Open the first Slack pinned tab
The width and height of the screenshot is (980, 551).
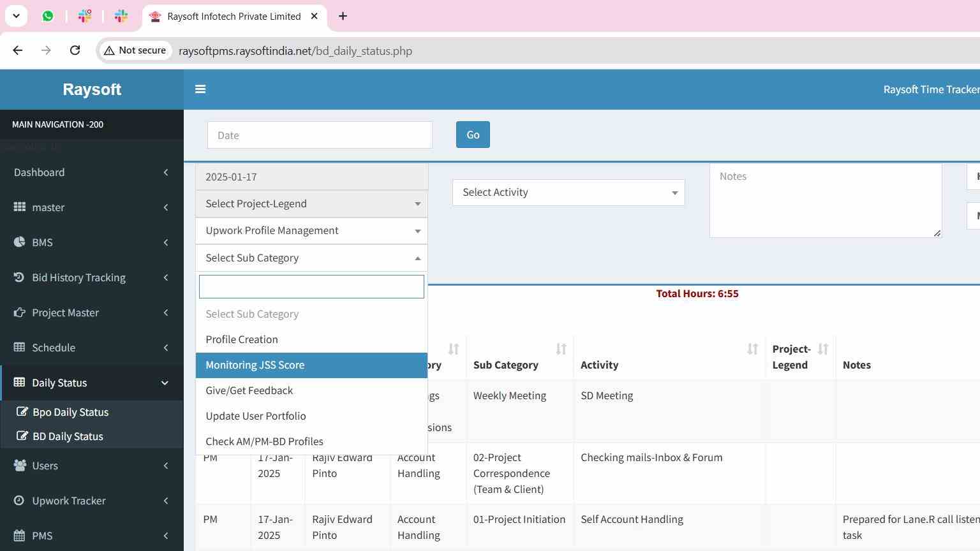pos(85,16)
